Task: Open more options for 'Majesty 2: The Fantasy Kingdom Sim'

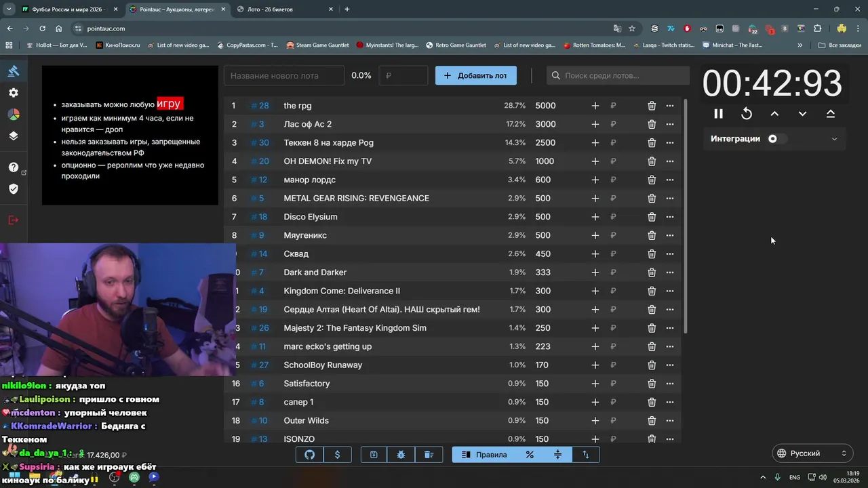Action: (670, 328)
